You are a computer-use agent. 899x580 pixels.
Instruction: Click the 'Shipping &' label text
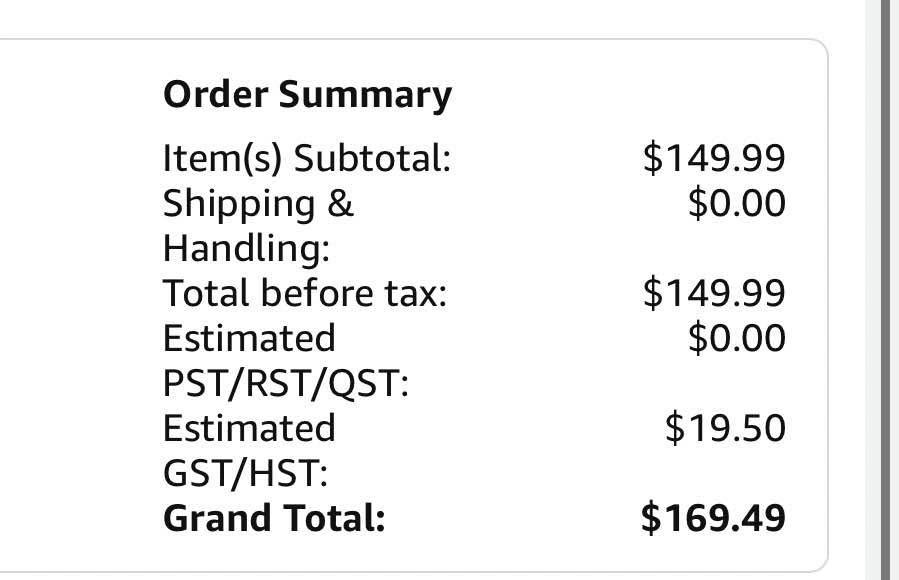258,203
